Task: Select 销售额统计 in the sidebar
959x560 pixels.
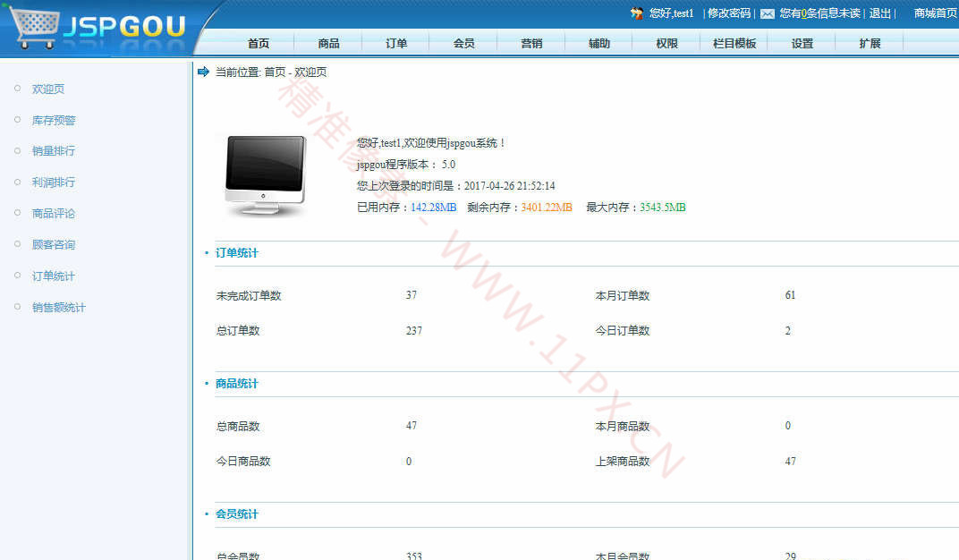Action: pos(59,308)
